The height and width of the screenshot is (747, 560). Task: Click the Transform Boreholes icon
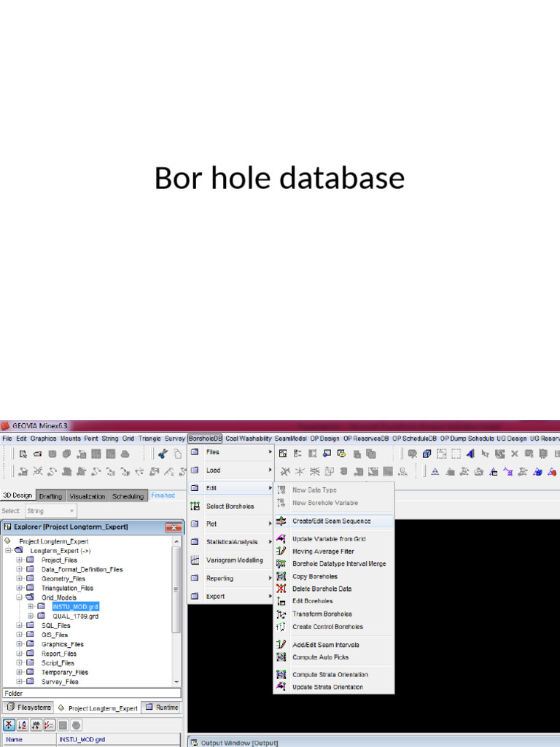tap(281, 614)
